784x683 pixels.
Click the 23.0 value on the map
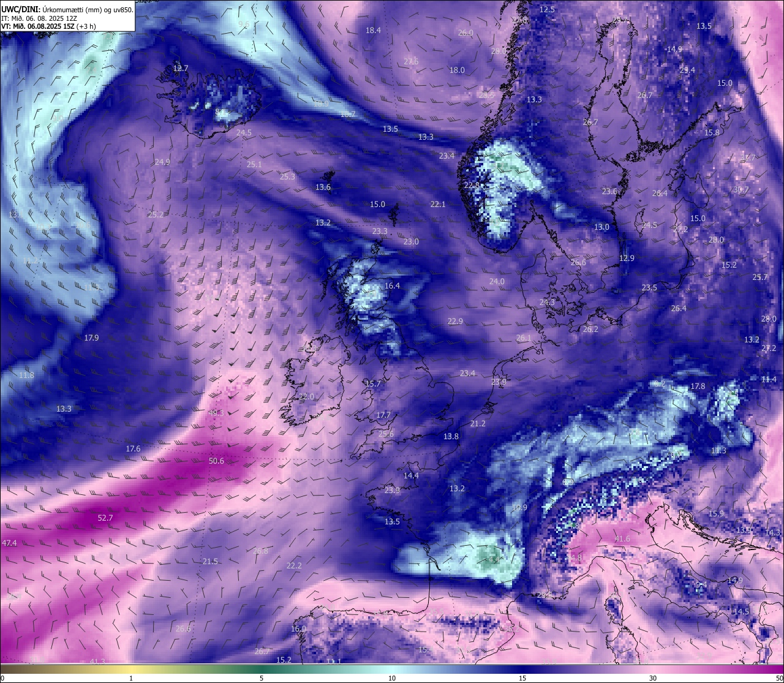click(x=411, y=242)
